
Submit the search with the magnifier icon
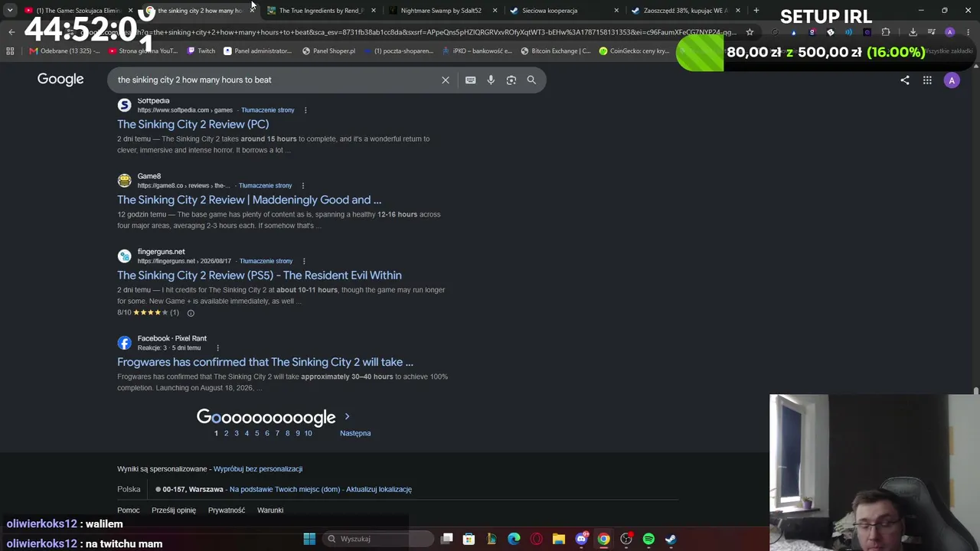pos(531,80)
